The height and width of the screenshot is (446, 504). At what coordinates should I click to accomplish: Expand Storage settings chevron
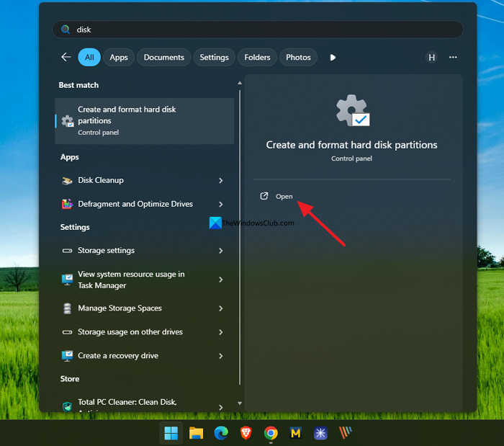point(221,251)
